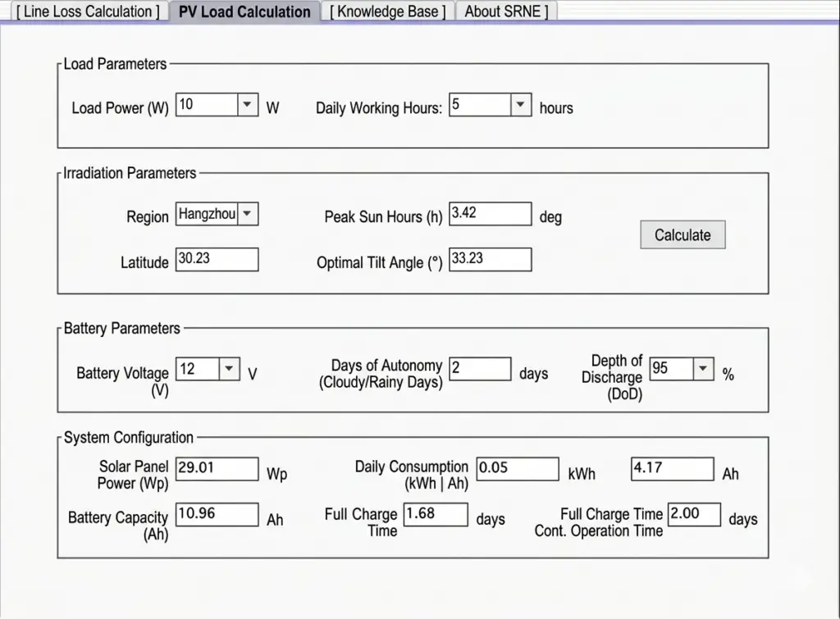Switch to the Line Loss Calculation tab

coord(87,11)
